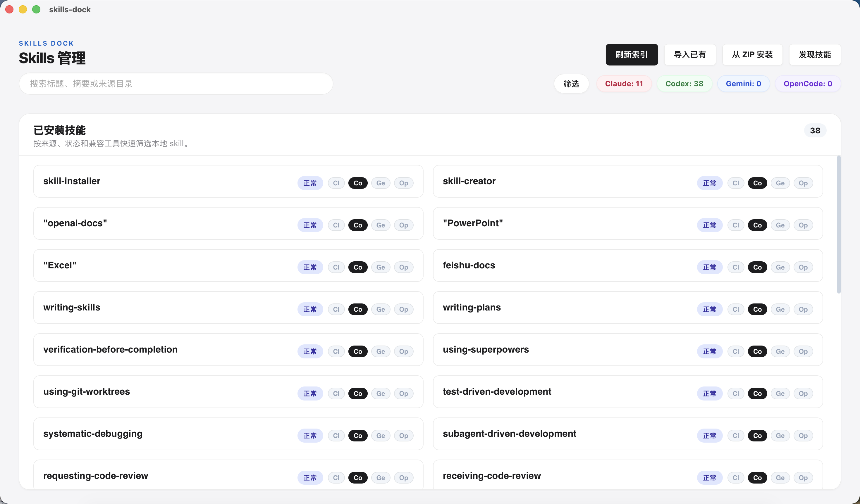
Task: Toggle Claude compatibility on using-superpowers
Action: [736, 351]
